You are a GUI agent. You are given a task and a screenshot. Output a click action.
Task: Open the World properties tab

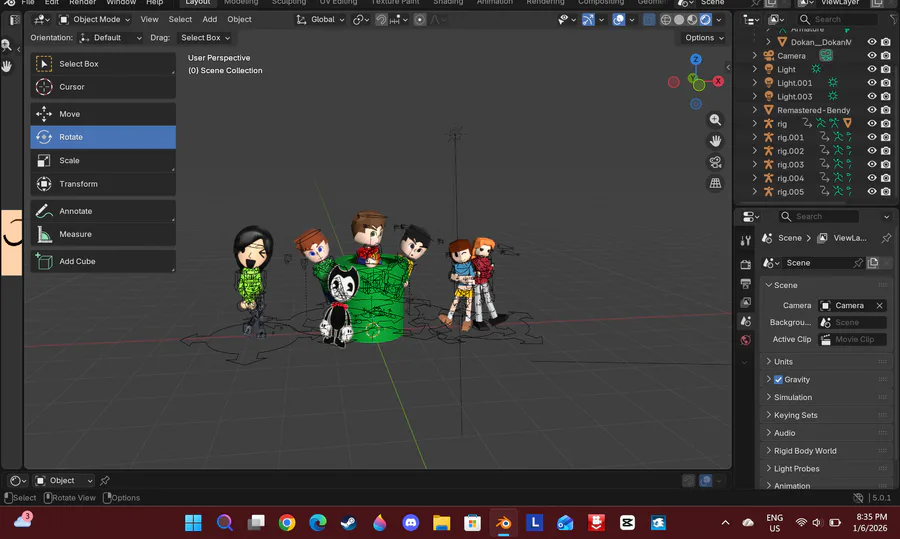point(746,340)
